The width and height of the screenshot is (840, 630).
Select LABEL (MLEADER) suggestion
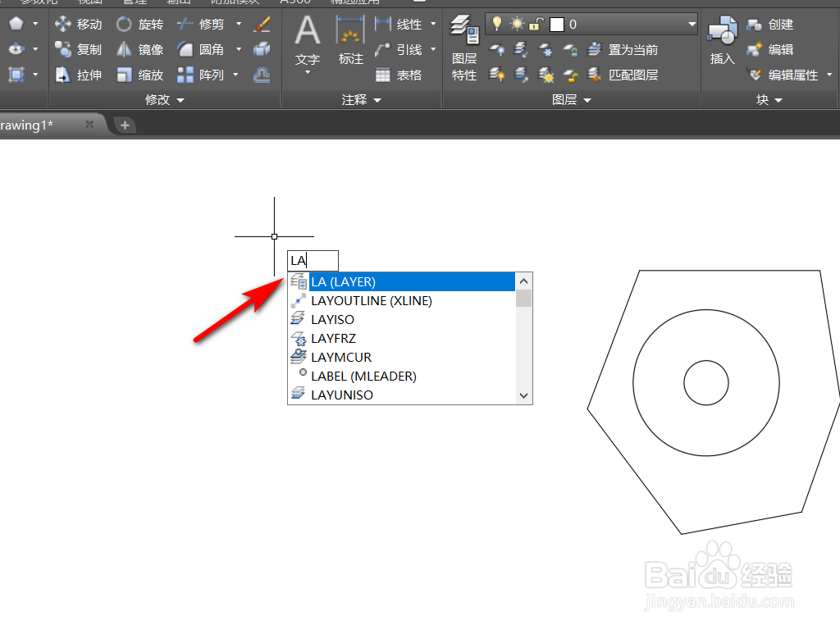tap(402, 376)
